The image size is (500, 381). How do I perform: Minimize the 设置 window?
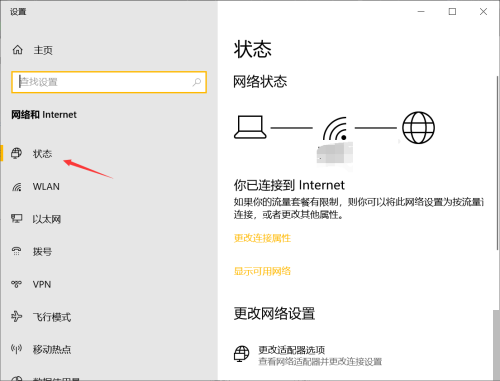point(421,12)
